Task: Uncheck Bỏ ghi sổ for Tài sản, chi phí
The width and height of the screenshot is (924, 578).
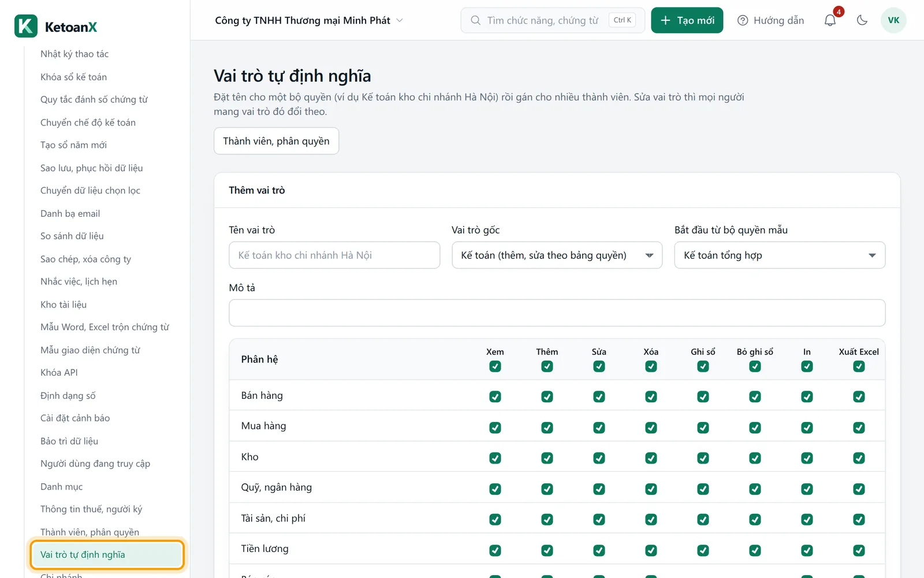Action: pos(755,520)
